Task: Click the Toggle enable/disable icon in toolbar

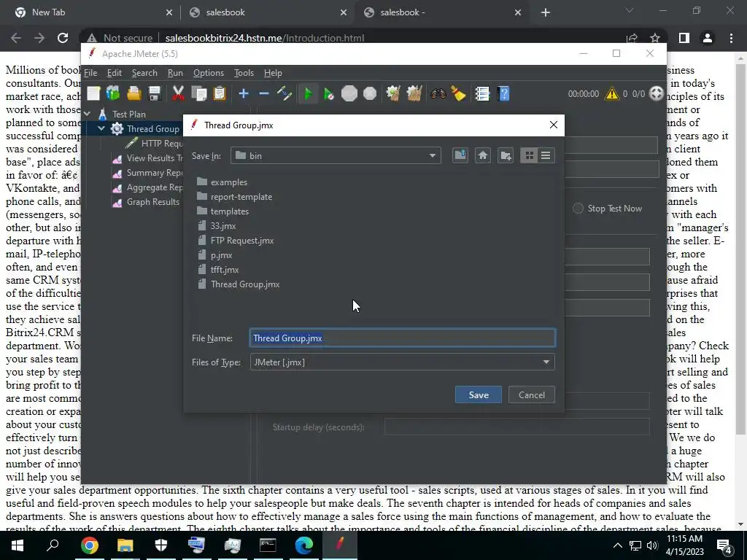Action: click(285, 94)
